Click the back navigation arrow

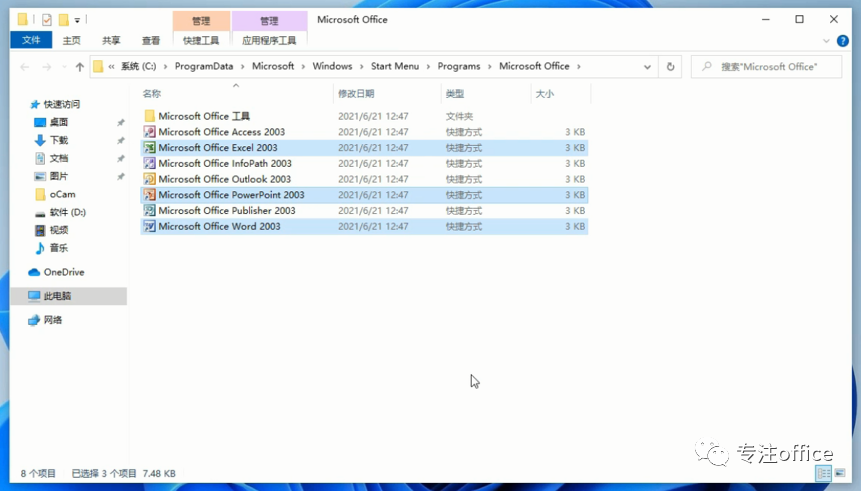point(25,67)
